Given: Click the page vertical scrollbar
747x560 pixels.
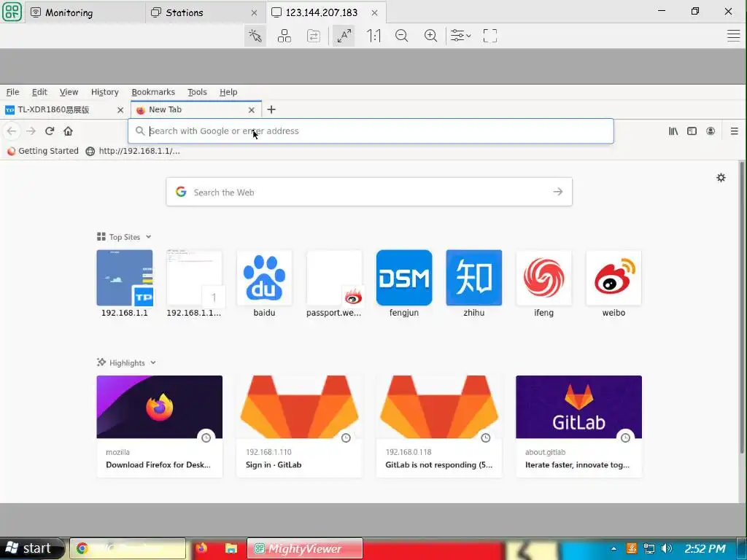Looking at the screenshot, I should 741,307.
